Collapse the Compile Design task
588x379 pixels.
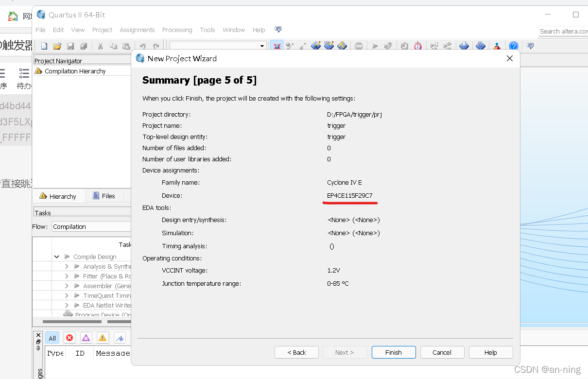tap(57, 257)
